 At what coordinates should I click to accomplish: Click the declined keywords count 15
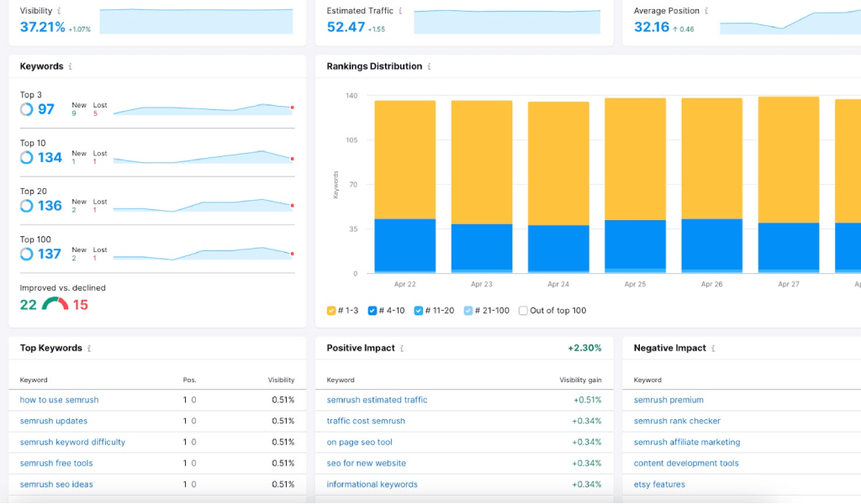tap(81, 305)
